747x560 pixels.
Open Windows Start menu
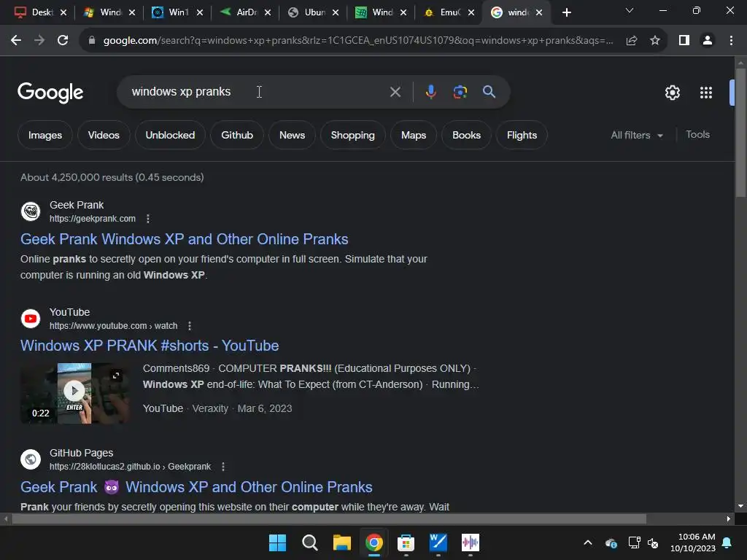tap(277, 542)
